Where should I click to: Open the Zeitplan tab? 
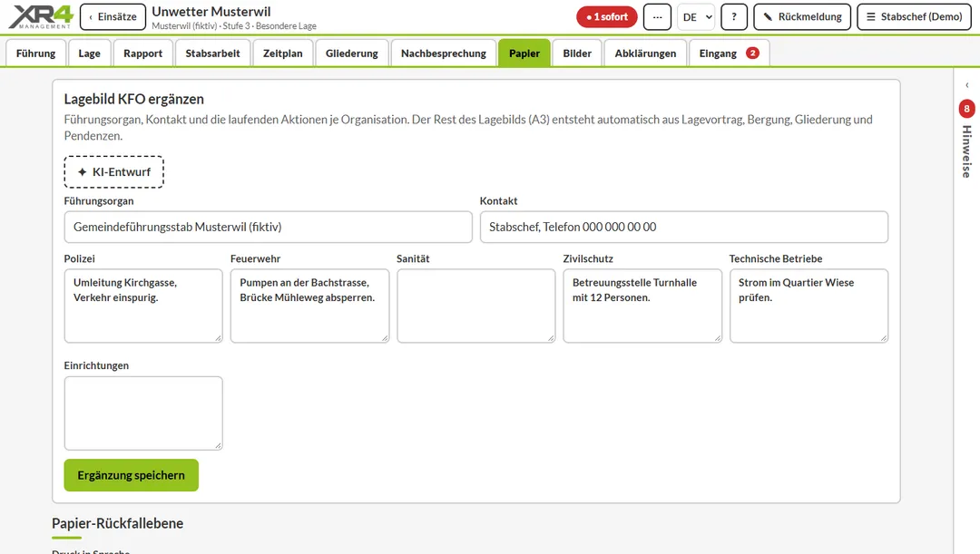[282, 53]
